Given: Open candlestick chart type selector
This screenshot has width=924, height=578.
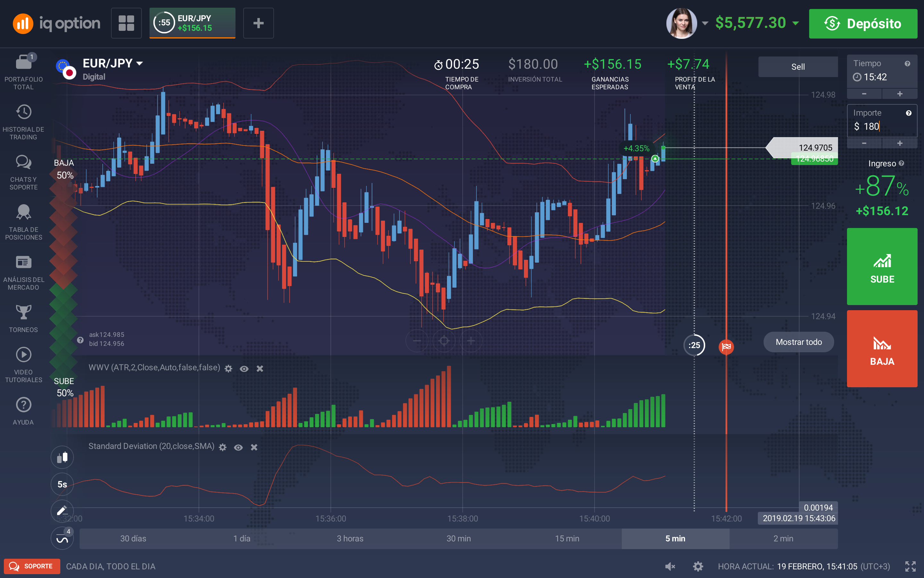Looking at the screenshot, I should 62,457.
